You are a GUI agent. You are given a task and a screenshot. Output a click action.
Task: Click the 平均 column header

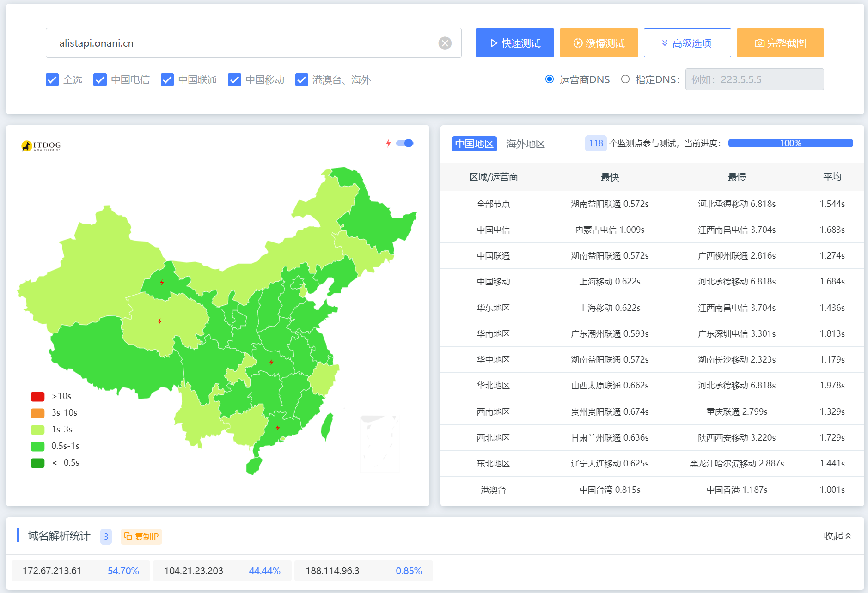[832, 177]
